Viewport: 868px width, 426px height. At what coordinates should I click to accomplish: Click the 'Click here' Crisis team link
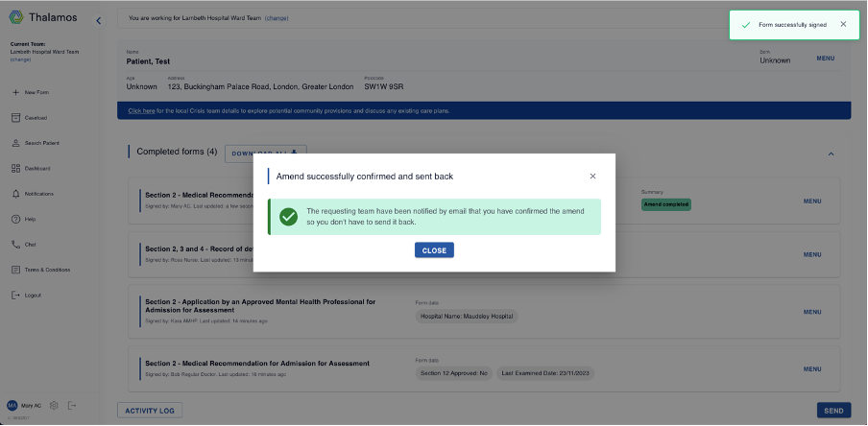(141, 110)
